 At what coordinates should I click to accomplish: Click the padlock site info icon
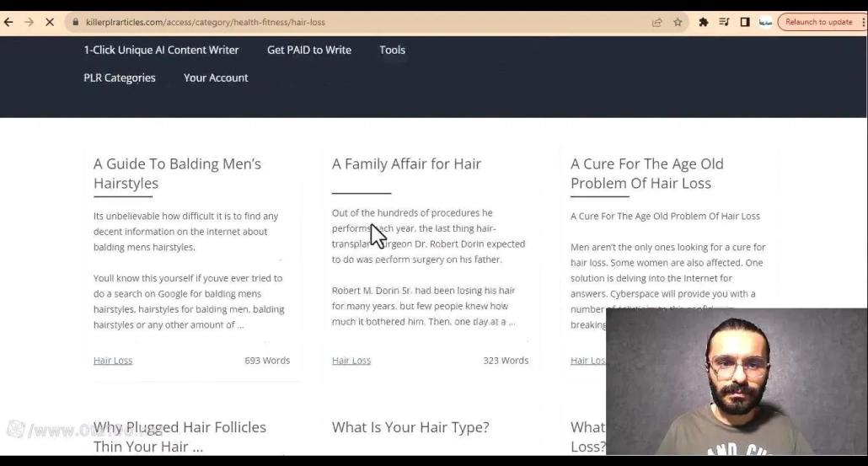click(x=76, y=22)
